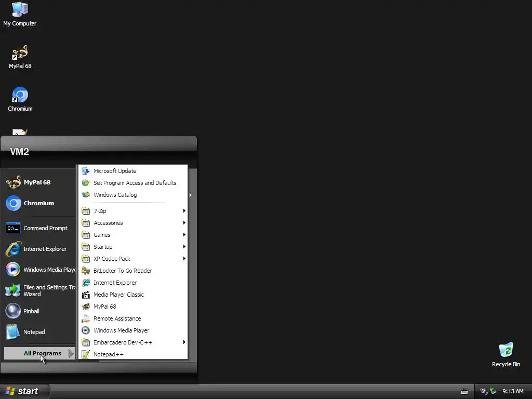Open BitLocker To Go Reader

pyautogui.click(x=133, y=271)
